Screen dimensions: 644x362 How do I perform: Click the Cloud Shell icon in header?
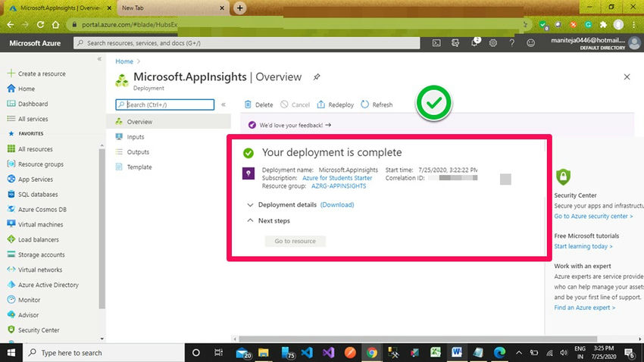point(436,43)
